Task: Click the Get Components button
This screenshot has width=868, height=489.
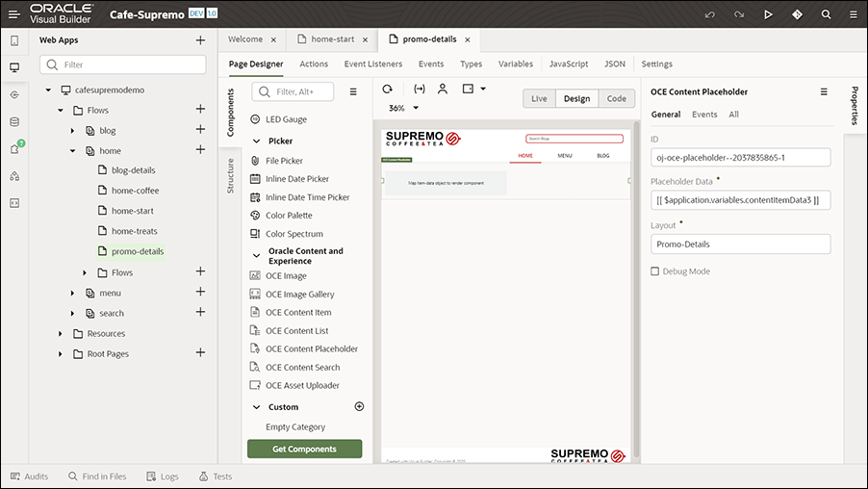Action: [304, 450]
